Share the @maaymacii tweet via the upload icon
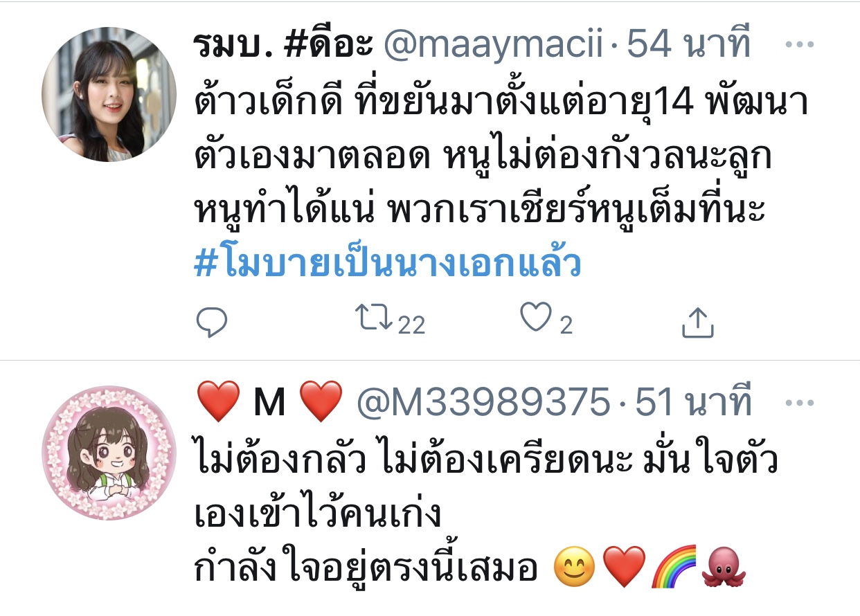 pyautogui.click(x=697, y=322)
